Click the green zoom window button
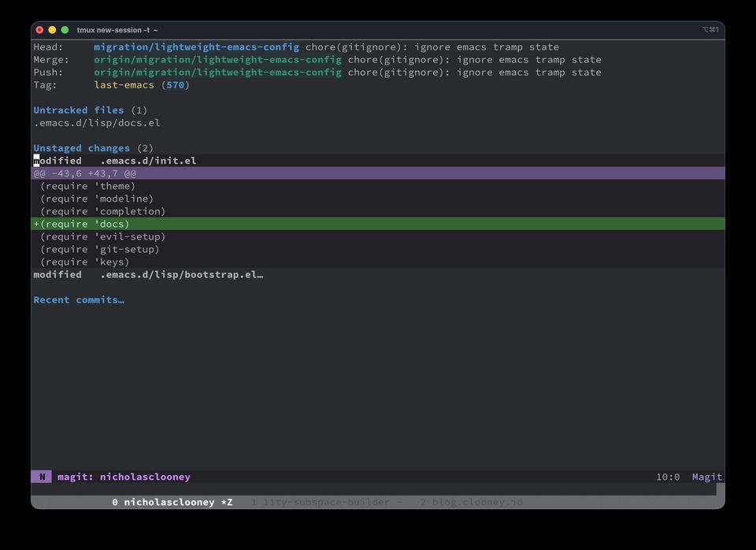756x550 pixels. pos(65,30)
